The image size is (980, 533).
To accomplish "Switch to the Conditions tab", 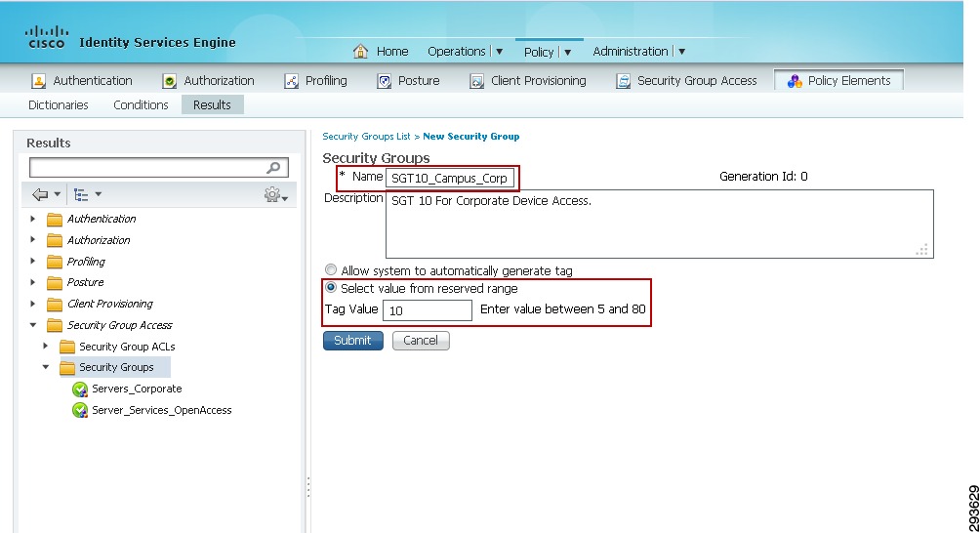I will [x=141, y=105].
